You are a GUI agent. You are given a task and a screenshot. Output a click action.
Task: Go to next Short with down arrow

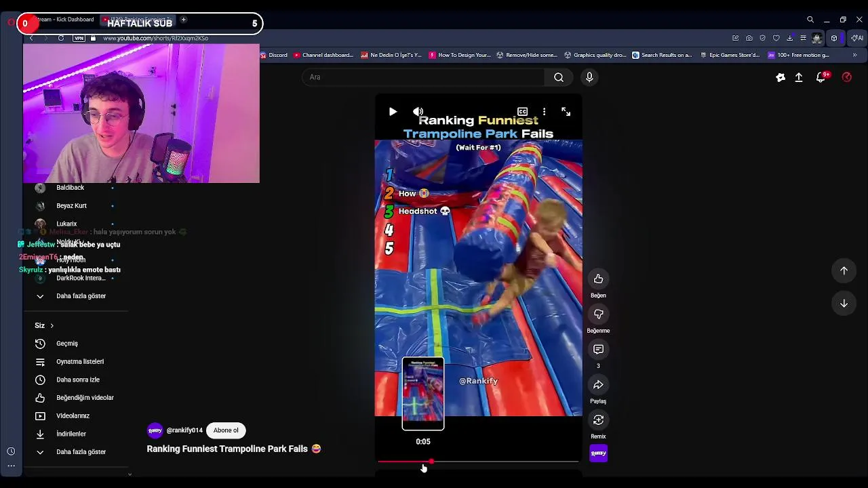point(844,304)
